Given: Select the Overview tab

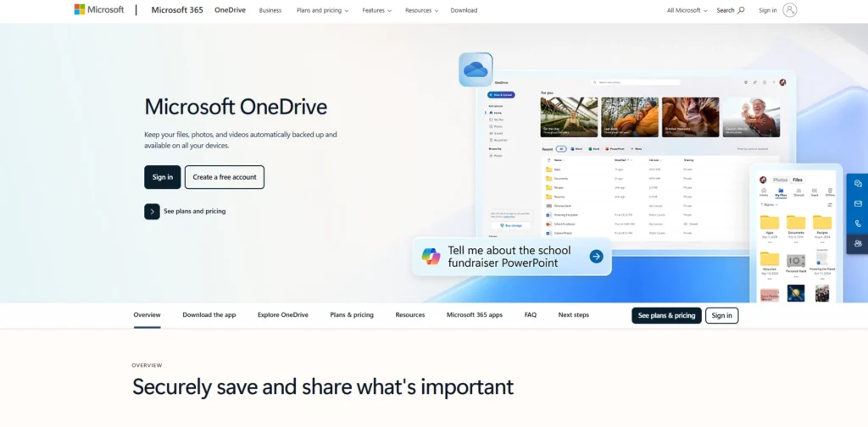Looking at the screenshot, I should point(147,314).
